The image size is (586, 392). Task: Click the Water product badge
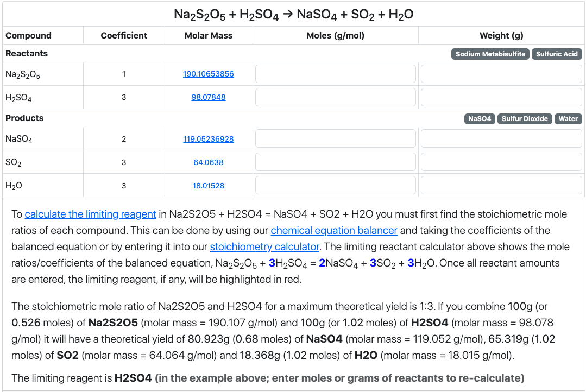568,118
